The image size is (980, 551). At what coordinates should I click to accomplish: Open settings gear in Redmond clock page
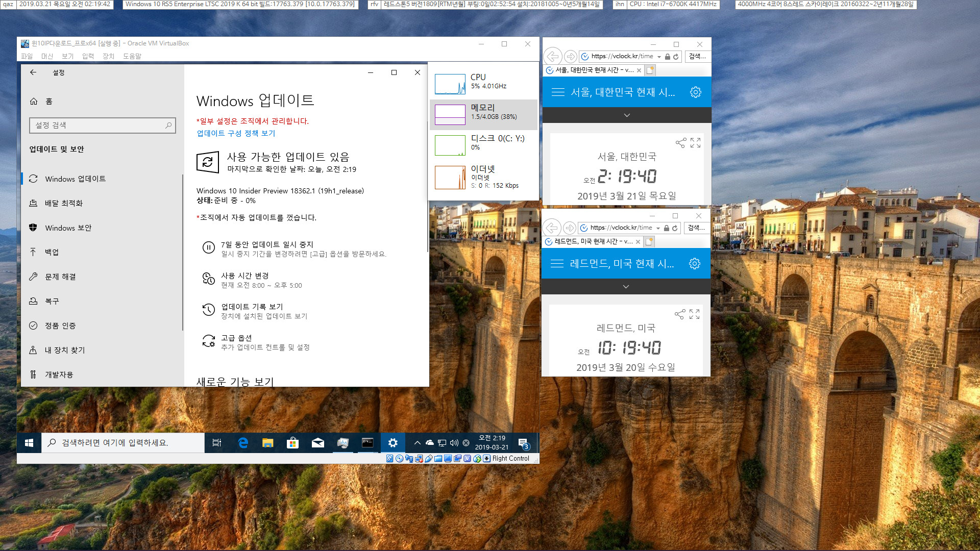click(694, 264)
